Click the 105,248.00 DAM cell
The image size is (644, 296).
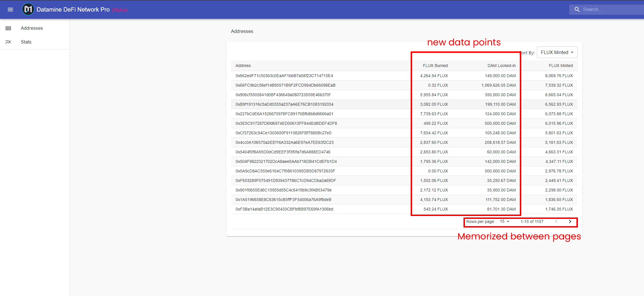pyautogui.click(x=500, y=133)
